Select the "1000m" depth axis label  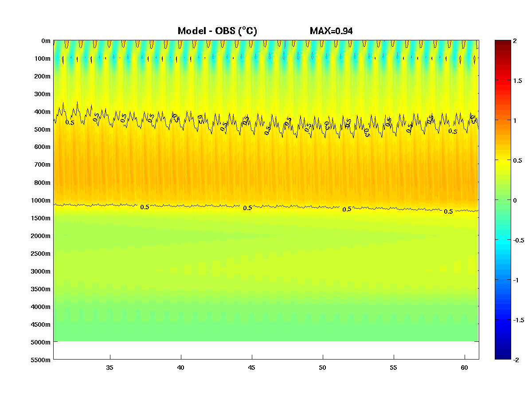(x=41, y=200)
